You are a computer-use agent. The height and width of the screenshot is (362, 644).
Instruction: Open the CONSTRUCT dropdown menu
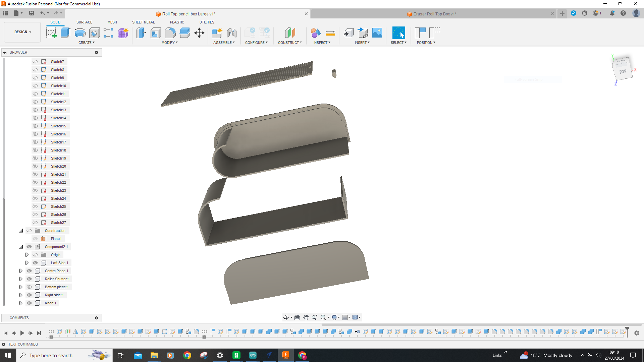point(290,43)
